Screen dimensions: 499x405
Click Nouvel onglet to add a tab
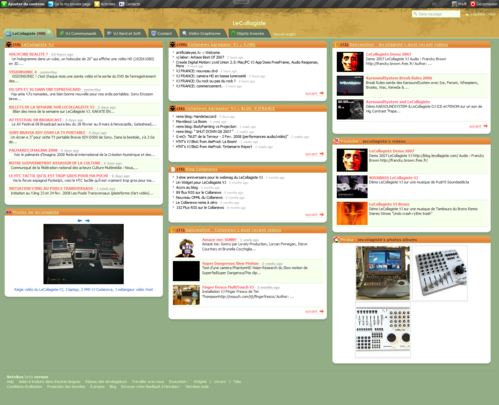pyautogui.click(x=284, y=34)
